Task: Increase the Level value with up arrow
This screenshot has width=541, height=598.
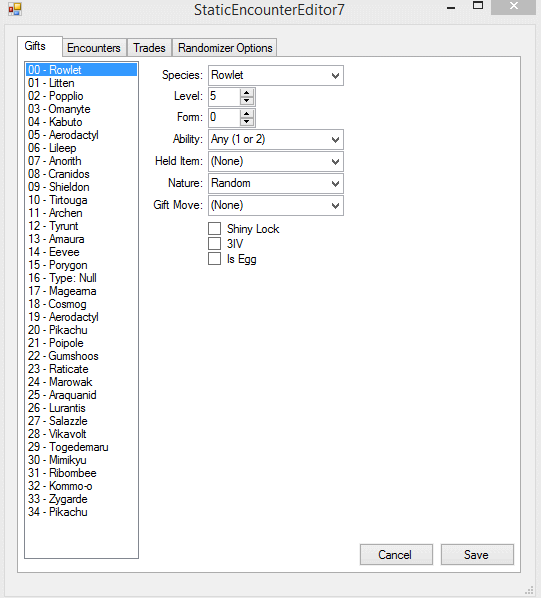Action: coord(247,93)
